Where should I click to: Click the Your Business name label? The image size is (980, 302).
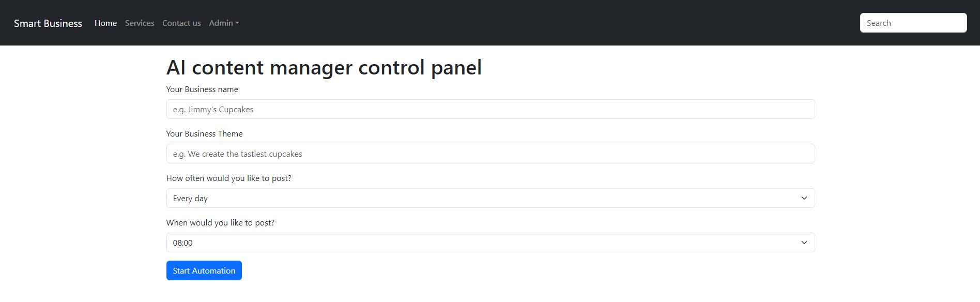pos(202,89)
